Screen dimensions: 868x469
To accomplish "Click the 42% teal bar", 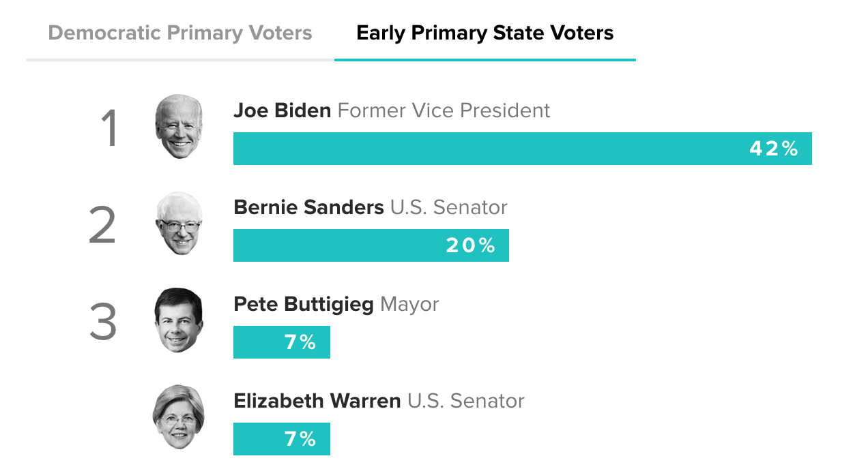I will [x=522, y=149].
